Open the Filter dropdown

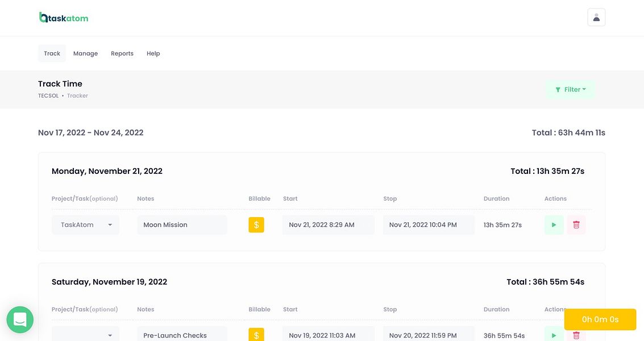point(570,90)
